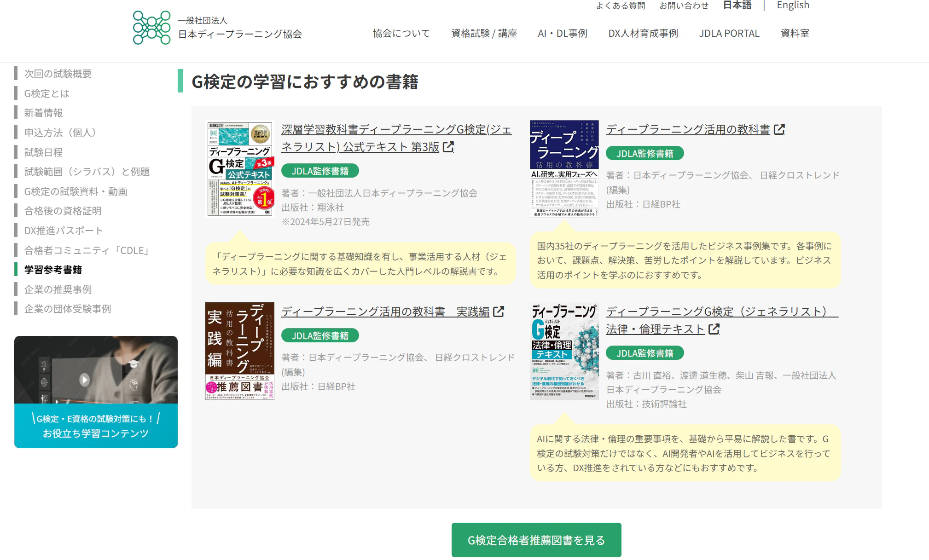The image size is (929, 560).
Task: Switch language to English
Action: pyautogui.click(x=793, y=5)
